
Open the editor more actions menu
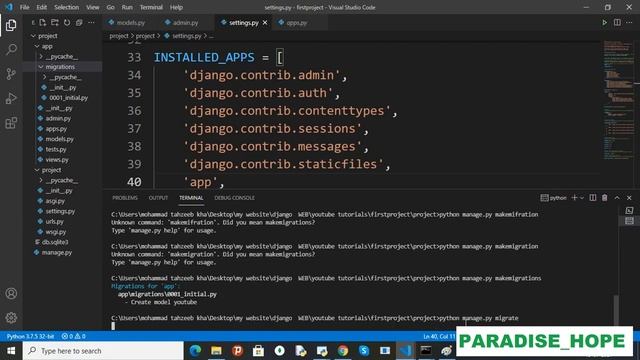click(x=629, y=22)
